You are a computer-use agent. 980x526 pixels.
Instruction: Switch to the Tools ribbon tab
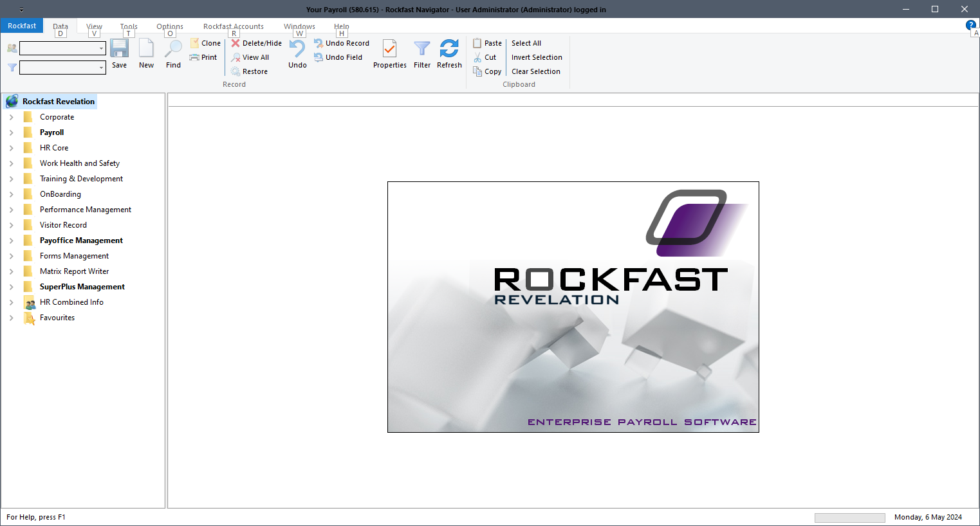(128, 26)
